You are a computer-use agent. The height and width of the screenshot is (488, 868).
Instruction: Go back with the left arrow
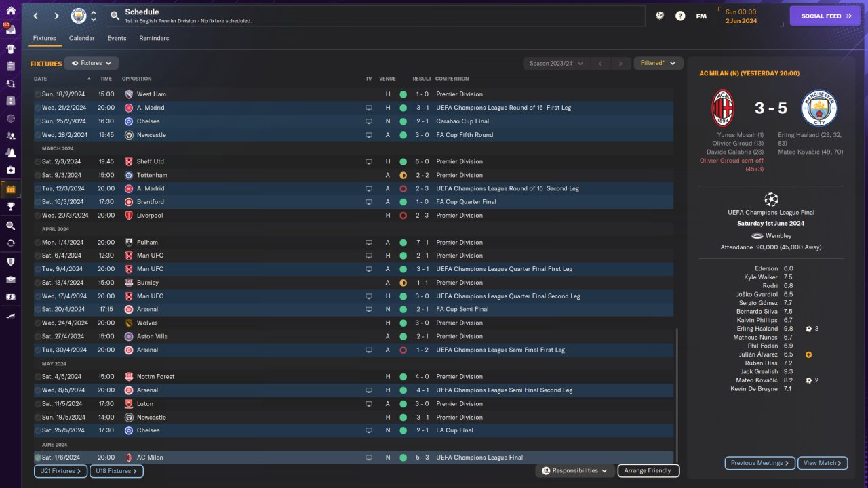click(x=35, y=16)
